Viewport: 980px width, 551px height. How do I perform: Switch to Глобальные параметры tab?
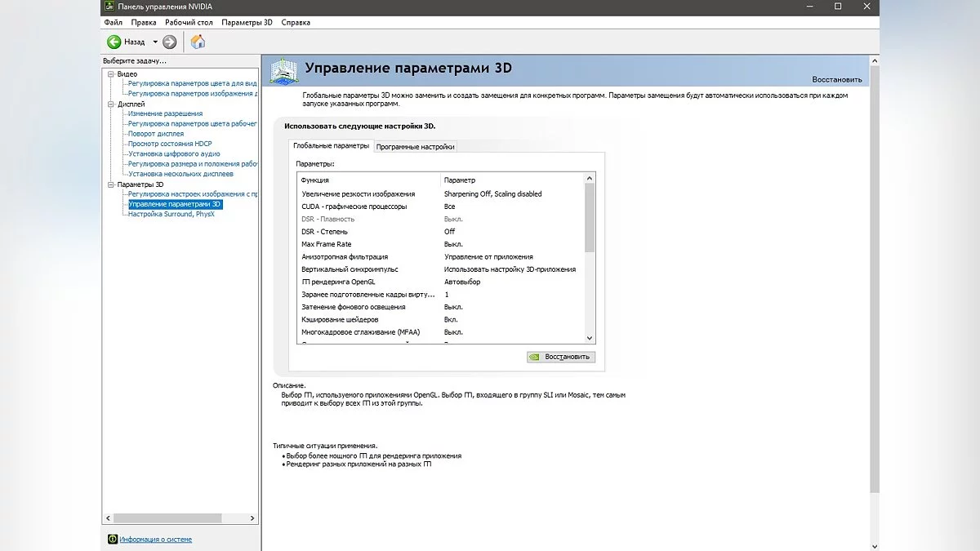[x=331, y=146]
